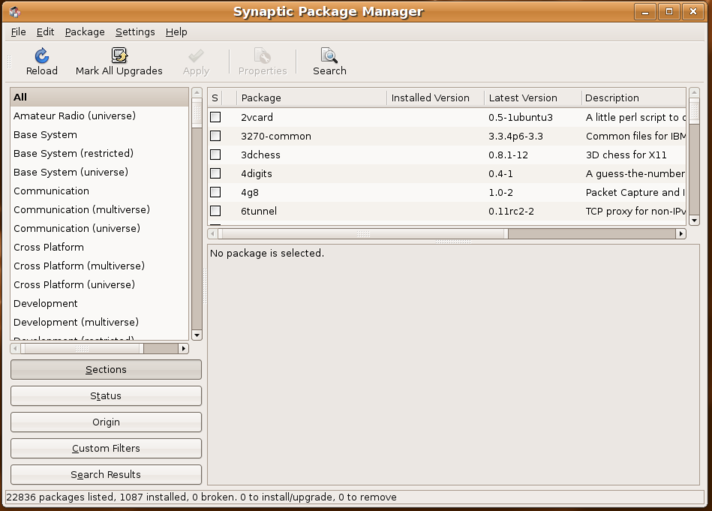Click the Mark All Upgrades icon
The width and height of the screenshot is (712, 511).
119,55
